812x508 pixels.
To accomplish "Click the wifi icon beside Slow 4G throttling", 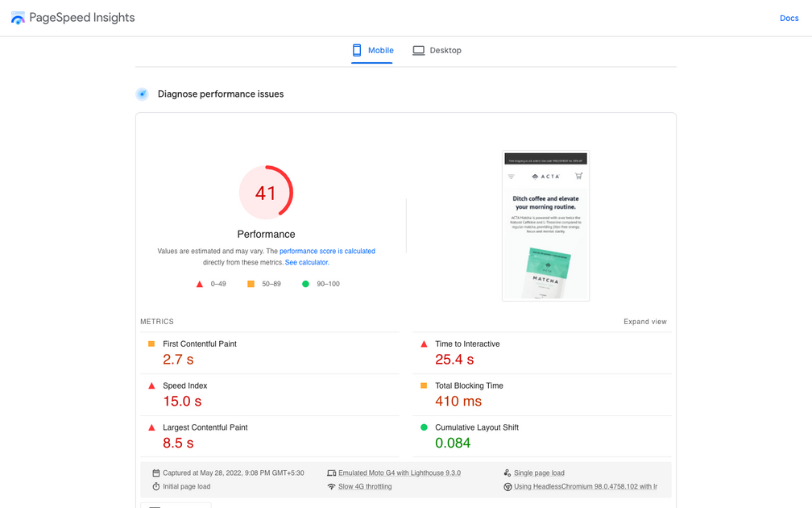I will [x=331, y=487].
